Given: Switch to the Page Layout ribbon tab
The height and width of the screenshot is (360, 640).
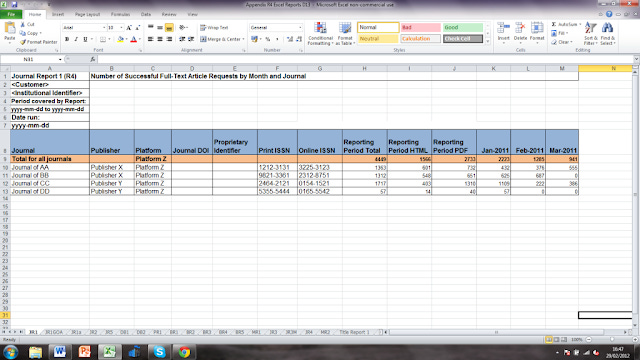Looking at the screenshot, I should 87,14.
